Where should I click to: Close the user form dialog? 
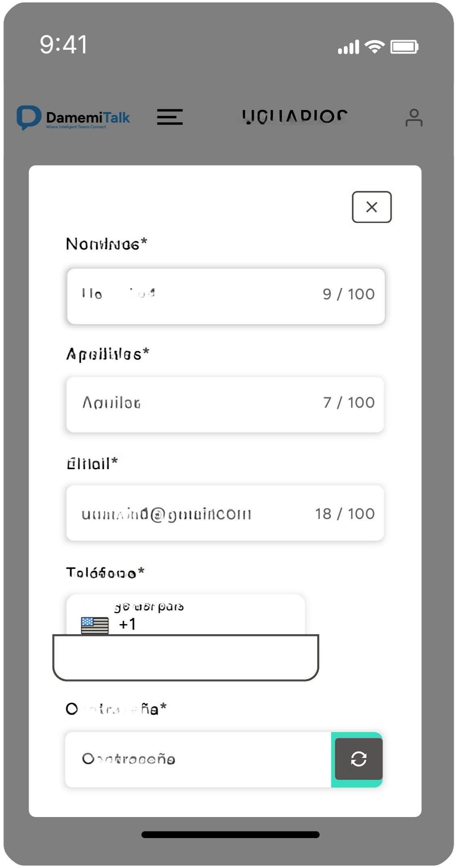click(x=371, y=207)
